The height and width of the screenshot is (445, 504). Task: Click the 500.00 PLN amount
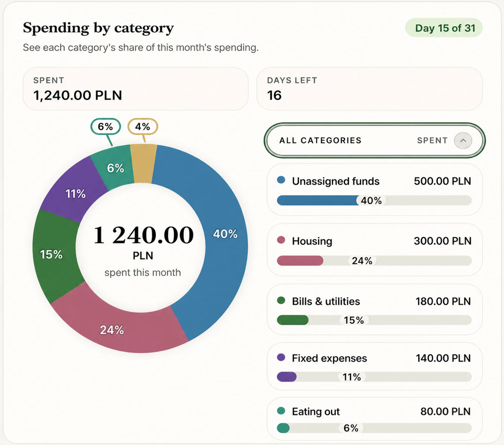[x=442, y=181]
